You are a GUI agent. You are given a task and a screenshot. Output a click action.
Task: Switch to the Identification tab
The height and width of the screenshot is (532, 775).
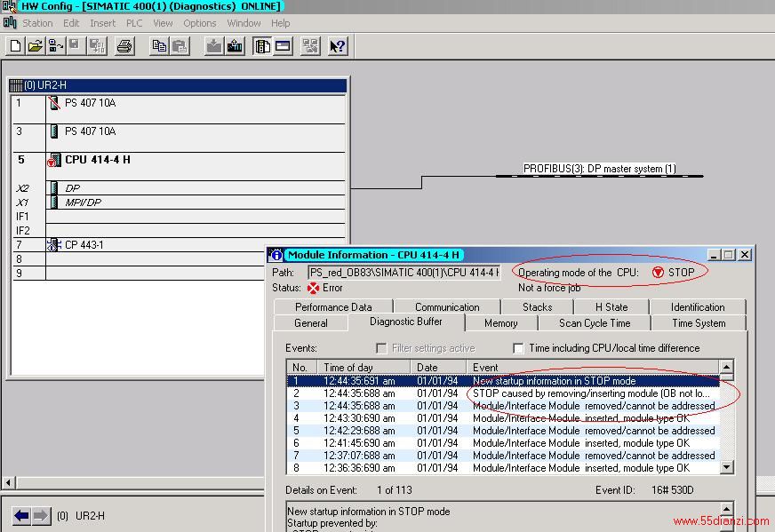[x=698, y=306]
